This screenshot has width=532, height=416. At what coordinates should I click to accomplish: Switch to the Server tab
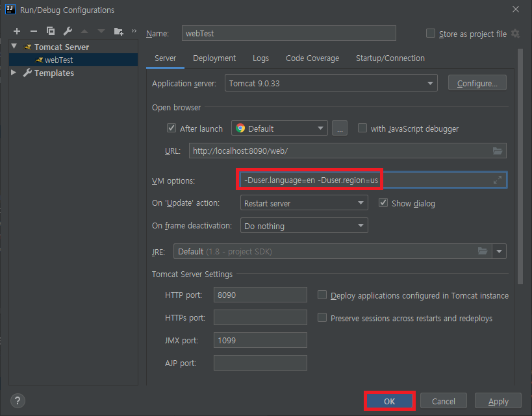[165, 58]
